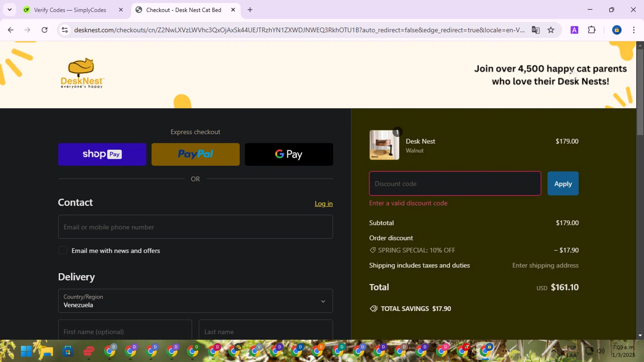Open the translate page icon
This screenshot has width=644, height=362.
point(535,30)
